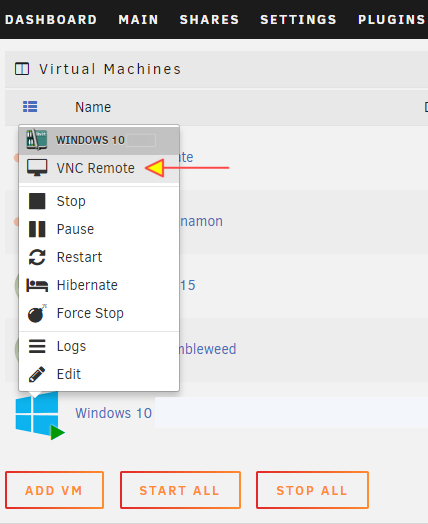Click the Pause bars icon

[37, 229]
